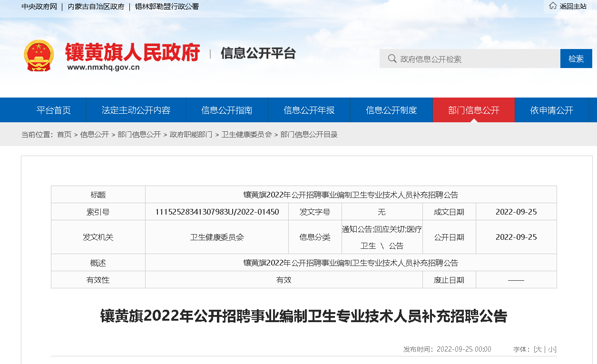597x364 pixels.
Task: Click 卫生健康委员会 in breadcrumb path
Action: click(246, 135)
